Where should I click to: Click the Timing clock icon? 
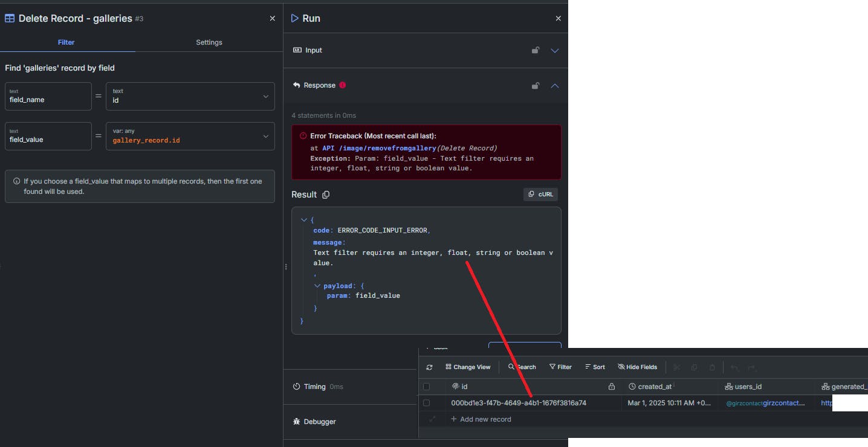(x=297, y=387)
